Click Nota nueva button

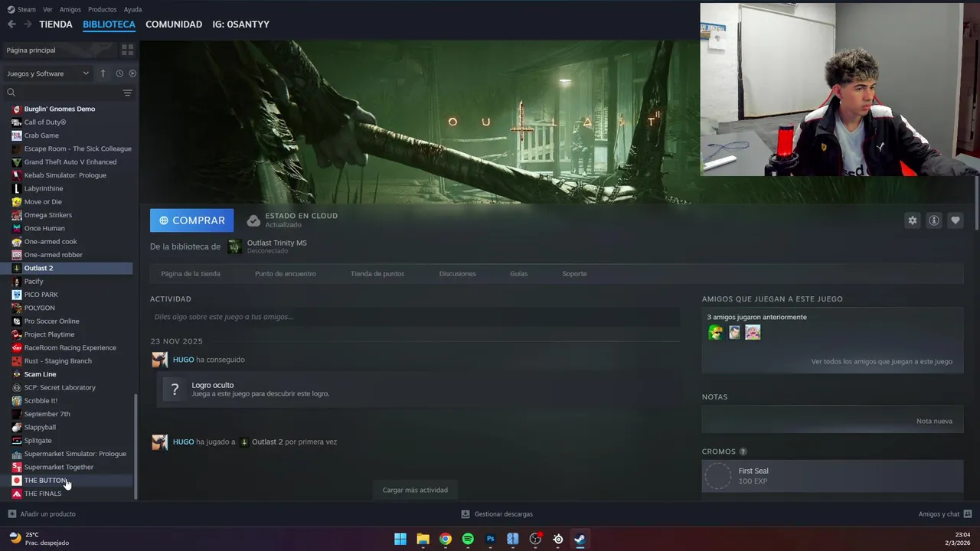tap(934, 422)
